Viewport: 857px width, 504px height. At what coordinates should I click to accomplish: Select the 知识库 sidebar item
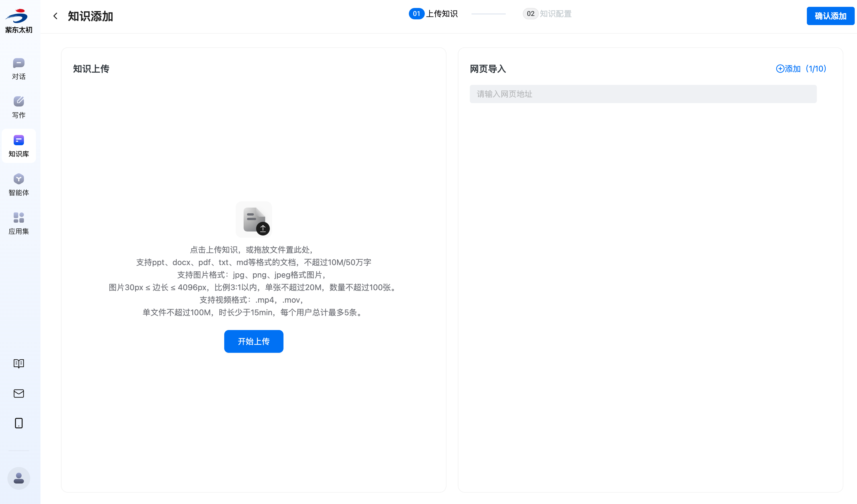click(19, 146)
